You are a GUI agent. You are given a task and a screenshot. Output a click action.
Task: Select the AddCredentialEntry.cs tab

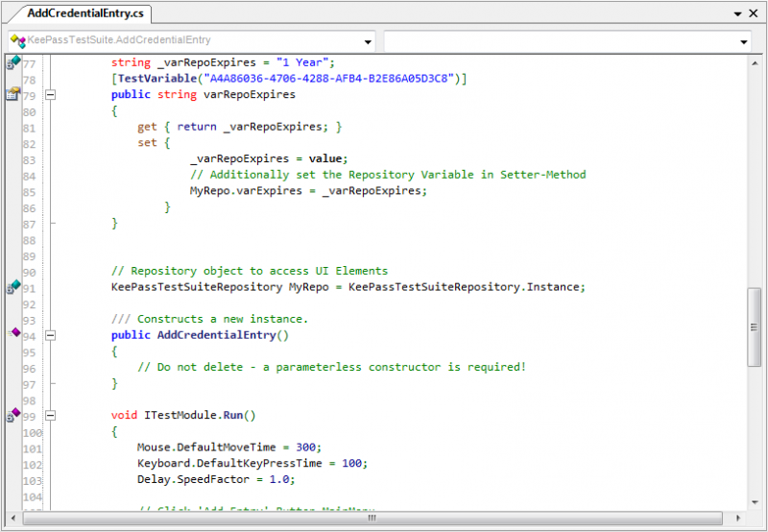(x=72, y=12)
